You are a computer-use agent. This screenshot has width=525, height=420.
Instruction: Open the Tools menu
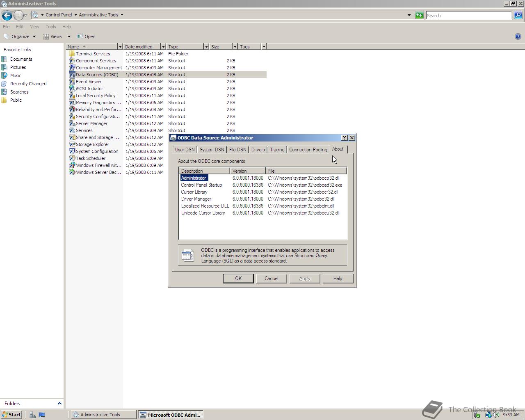[x=51, y=27]
